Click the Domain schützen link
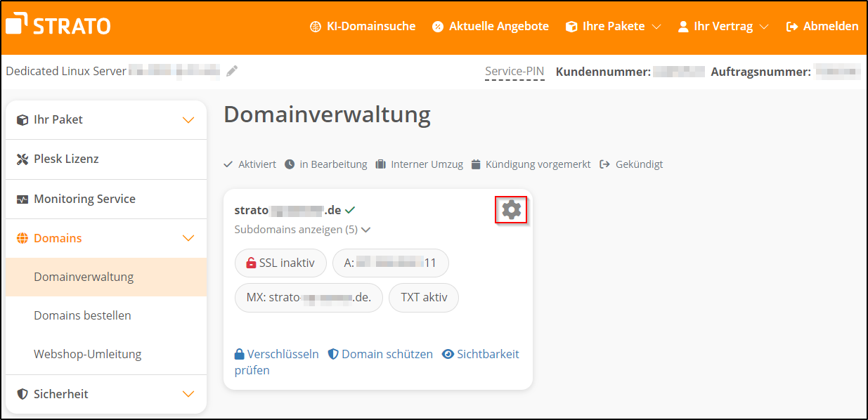The width and height of the screenshot is (868, 420). click(x=381, y=354)
